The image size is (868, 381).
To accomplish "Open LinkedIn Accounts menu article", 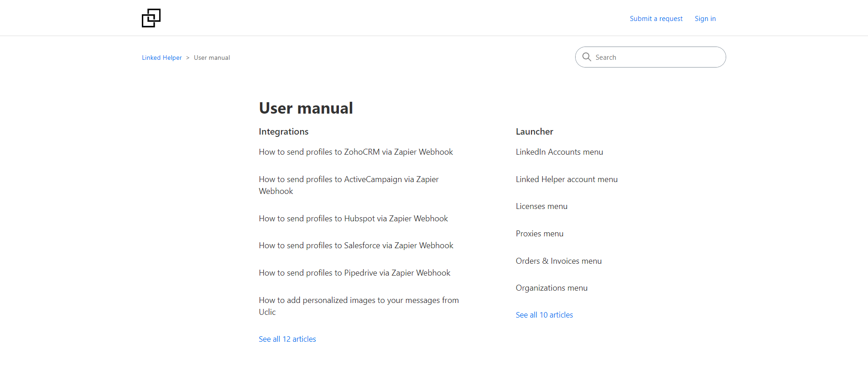I will [x=559, y=152].
